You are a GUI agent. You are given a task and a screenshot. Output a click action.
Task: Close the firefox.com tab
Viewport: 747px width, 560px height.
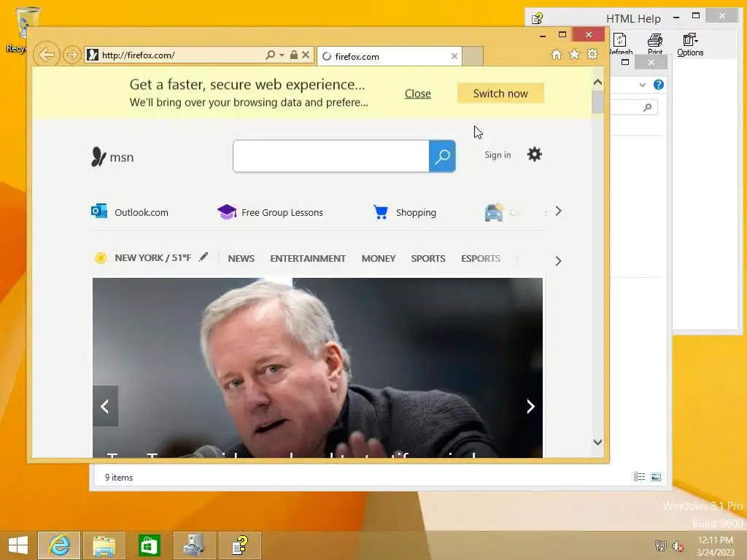pyautogui.click(x=454, y=56)
